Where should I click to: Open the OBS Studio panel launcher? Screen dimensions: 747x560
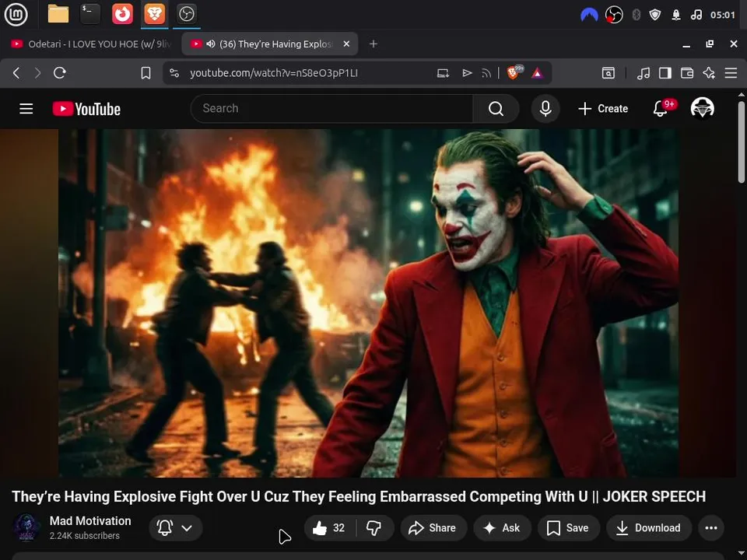(186, 14)
